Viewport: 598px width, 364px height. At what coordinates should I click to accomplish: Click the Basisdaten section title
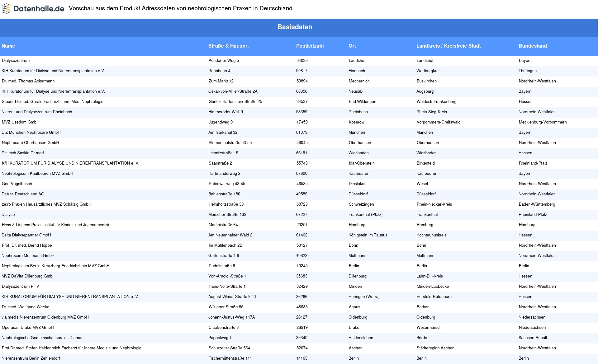pyautogui.click(x=295, y=27)
